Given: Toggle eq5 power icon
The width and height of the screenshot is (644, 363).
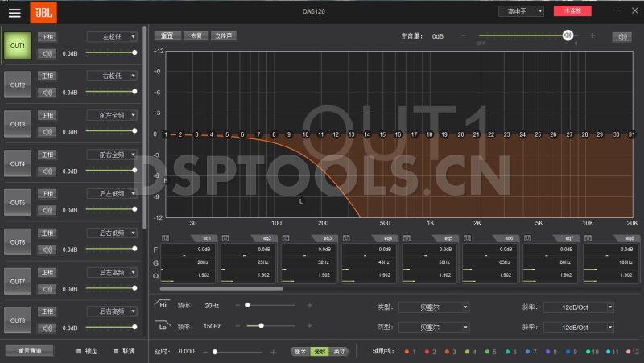Looking at the screenshot, I should pyautogui.click(x=407, y=238).
